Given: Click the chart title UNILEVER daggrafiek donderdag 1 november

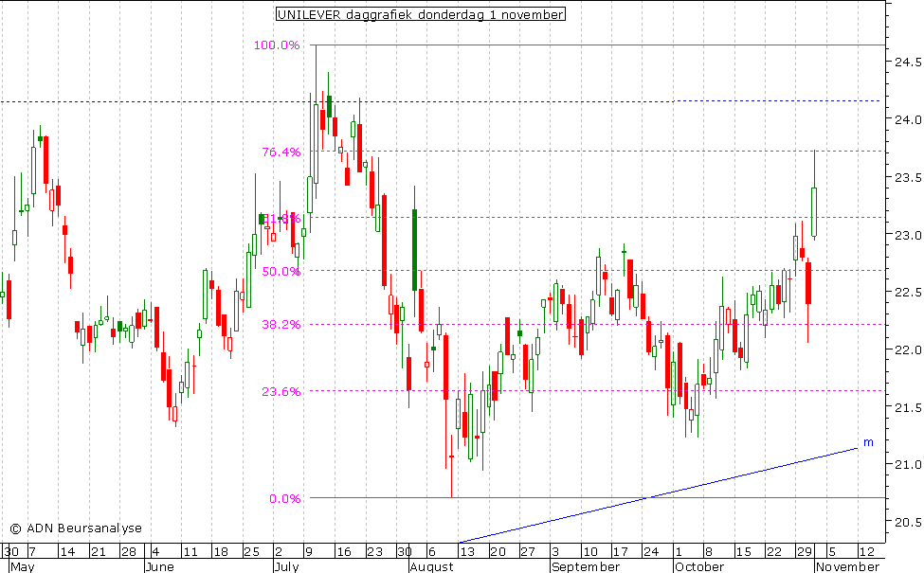Looking at the screenshot, I should (420, 14).
